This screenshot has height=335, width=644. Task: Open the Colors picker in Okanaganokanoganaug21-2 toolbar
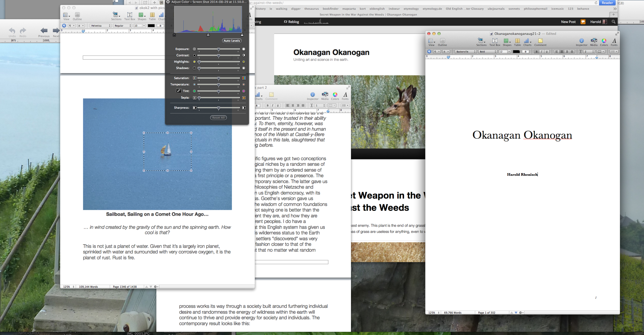(604, 41)
